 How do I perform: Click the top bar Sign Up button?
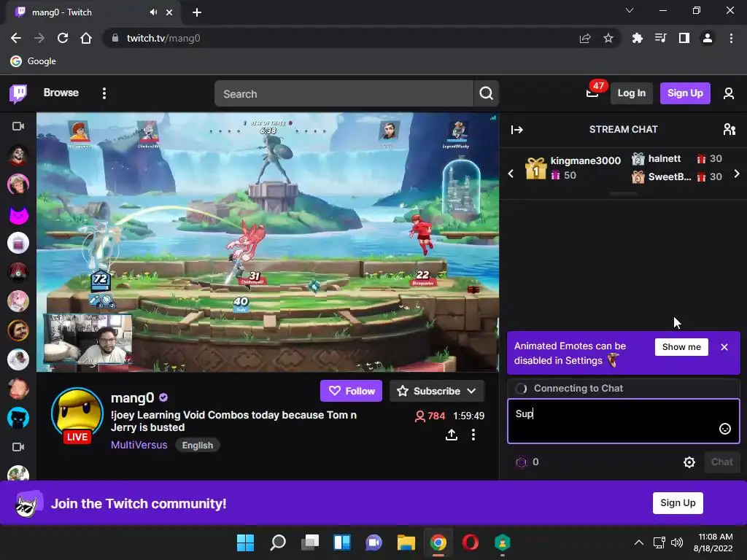pos(684,93)
